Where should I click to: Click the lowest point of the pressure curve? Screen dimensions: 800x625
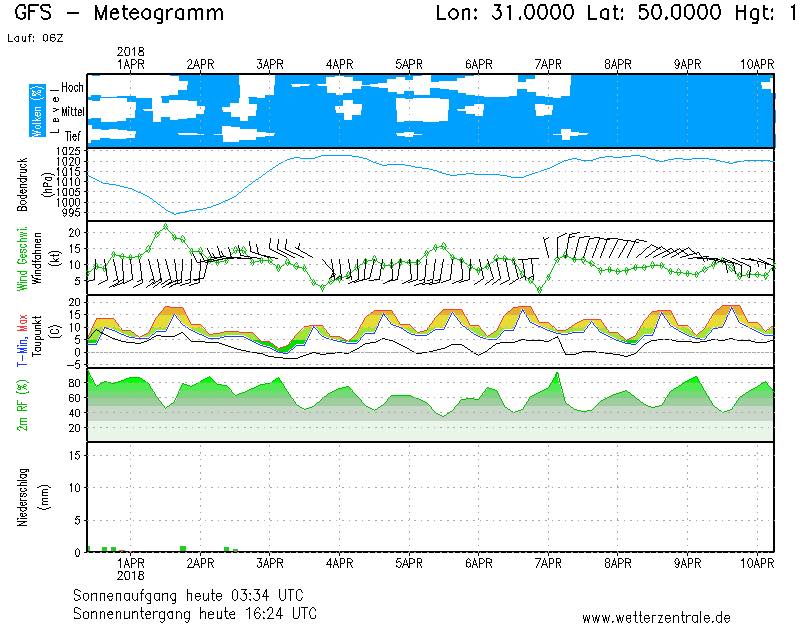coord(175,213)
